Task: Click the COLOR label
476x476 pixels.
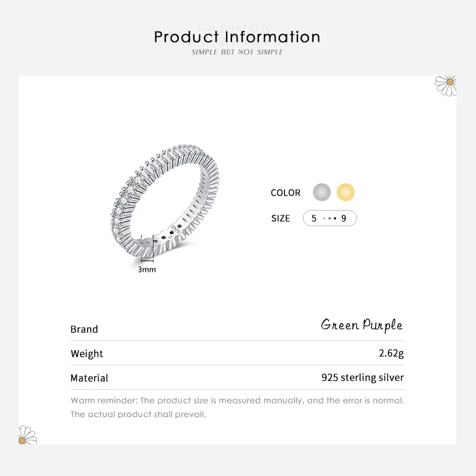Action: (286, 193)
